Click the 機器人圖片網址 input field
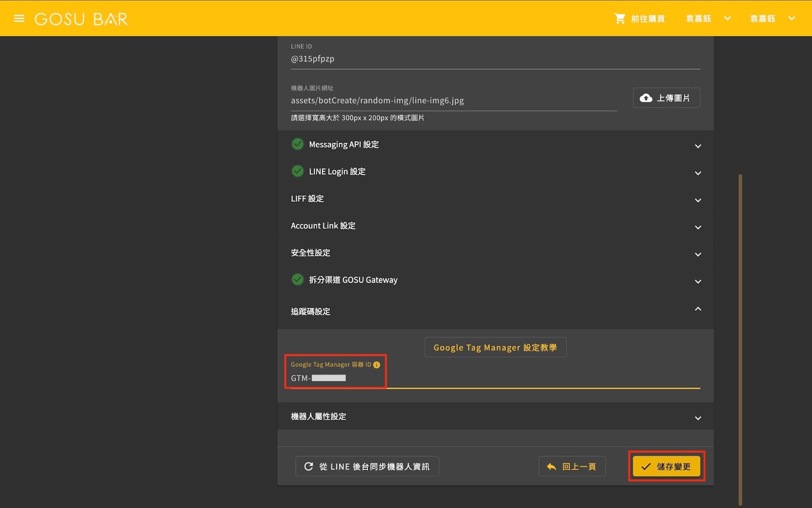This screenshot has height=508, width=812. point(454,101)
